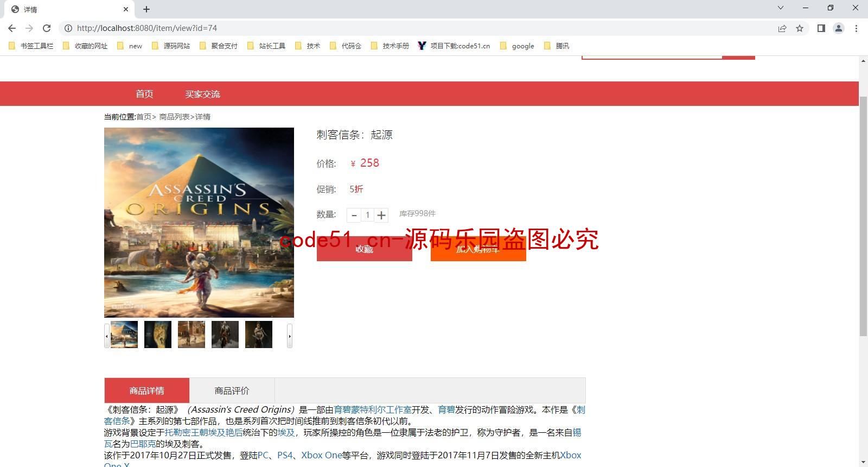
Task: Open the 代码仓 bookmark folder
Action: (x=346, y=46)
